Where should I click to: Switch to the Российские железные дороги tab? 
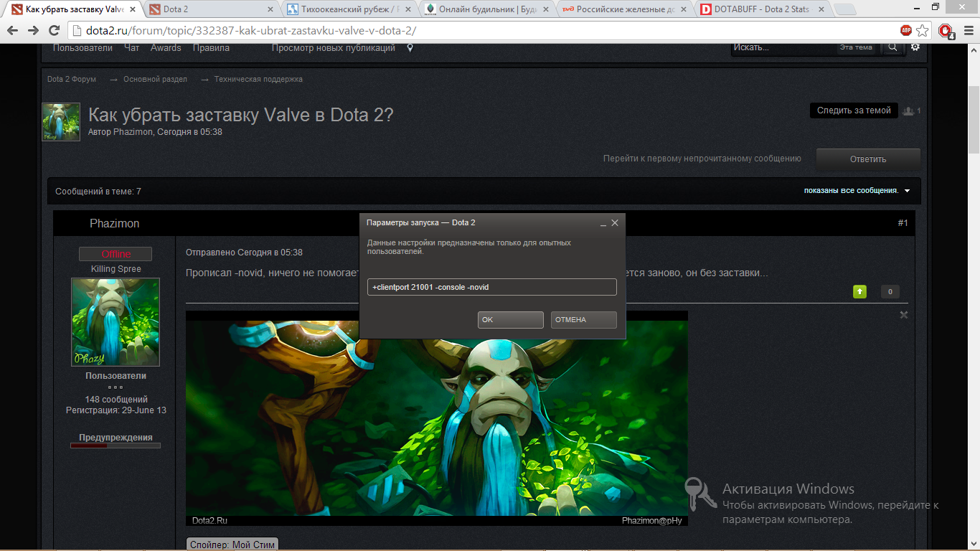click(x=624, y=9)
